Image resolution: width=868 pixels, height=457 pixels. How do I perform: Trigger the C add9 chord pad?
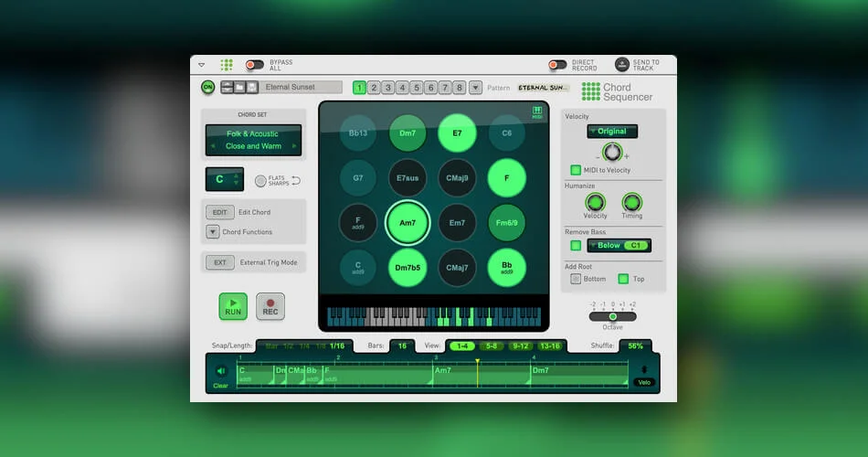pyautogui.click(x=358, y=268)
